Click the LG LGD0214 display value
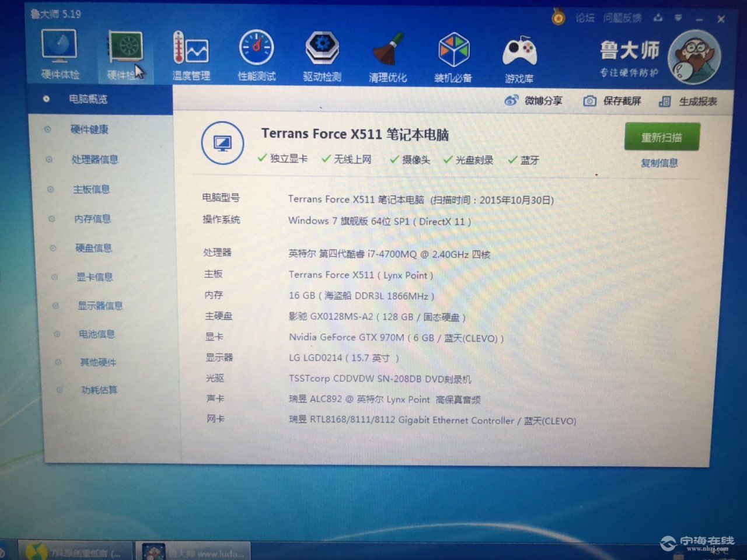 click(344, 358)
